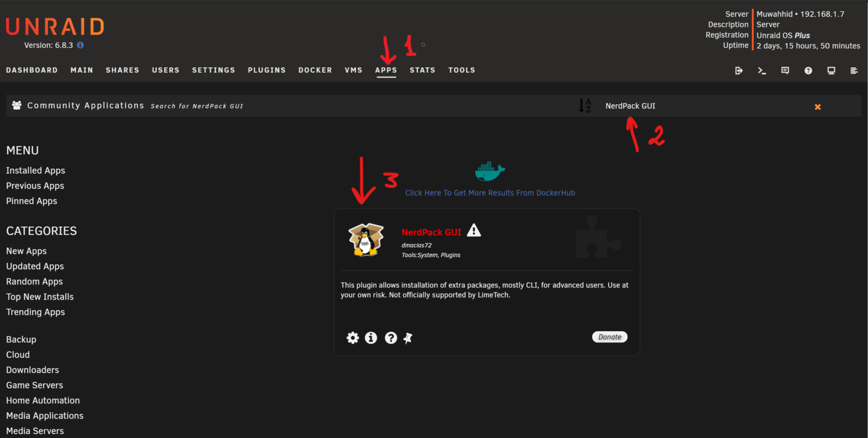
Task: Open the info monitor icon in toolbar
Action: pyautogui.click(x=831, y=71)
